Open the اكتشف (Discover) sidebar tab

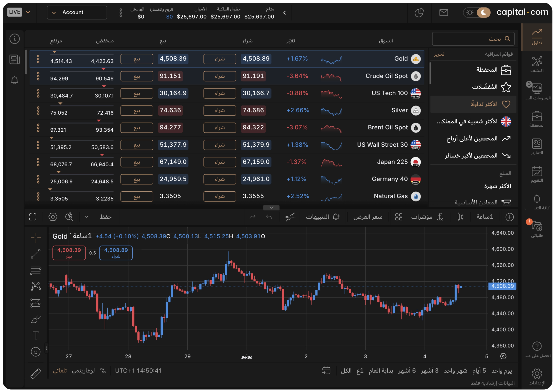537,64
